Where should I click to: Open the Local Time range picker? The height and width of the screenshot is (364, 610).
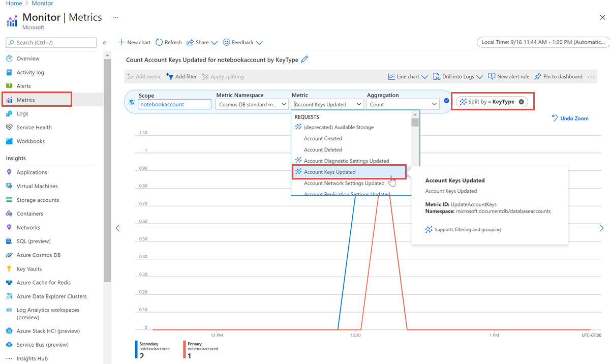[543, 42]
